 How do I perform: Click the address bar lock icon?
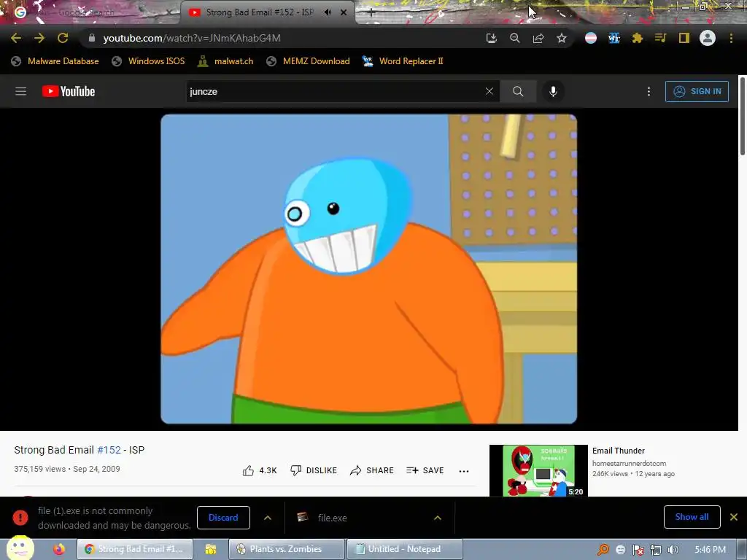tap(92, 38)
